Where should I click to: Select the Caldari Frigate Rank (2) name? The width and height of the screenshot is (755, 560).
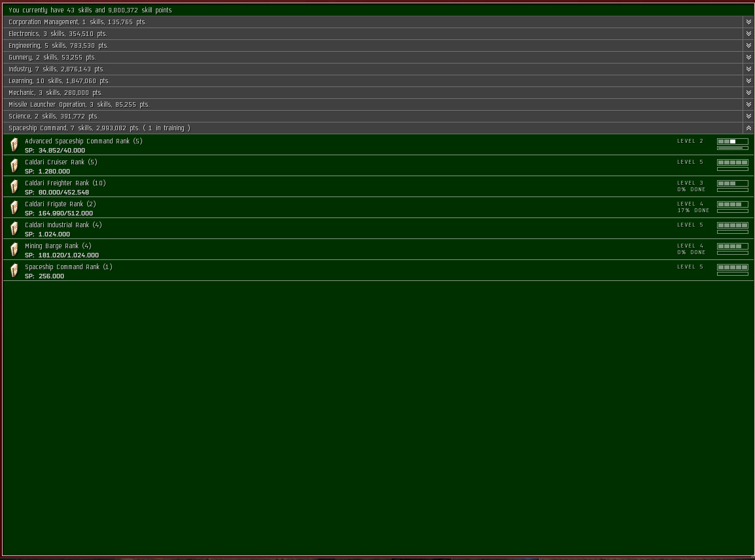[61, 204]
